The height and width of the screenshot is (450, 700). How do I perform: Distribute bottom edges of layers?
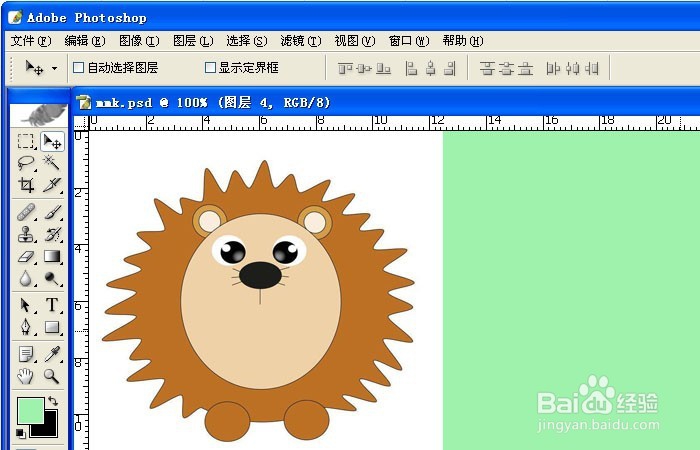pyautogui.click(x=525, y=68)
